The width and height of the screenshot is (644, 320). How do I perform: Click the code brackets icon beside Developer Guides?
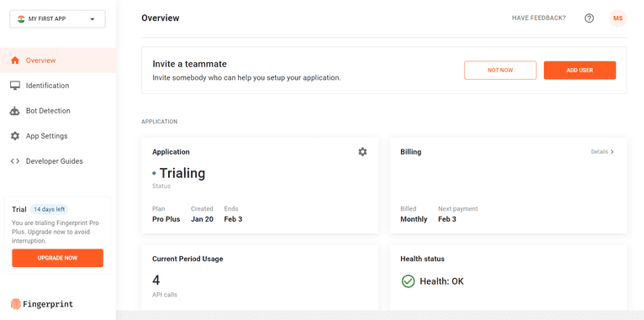click(15, 161)
